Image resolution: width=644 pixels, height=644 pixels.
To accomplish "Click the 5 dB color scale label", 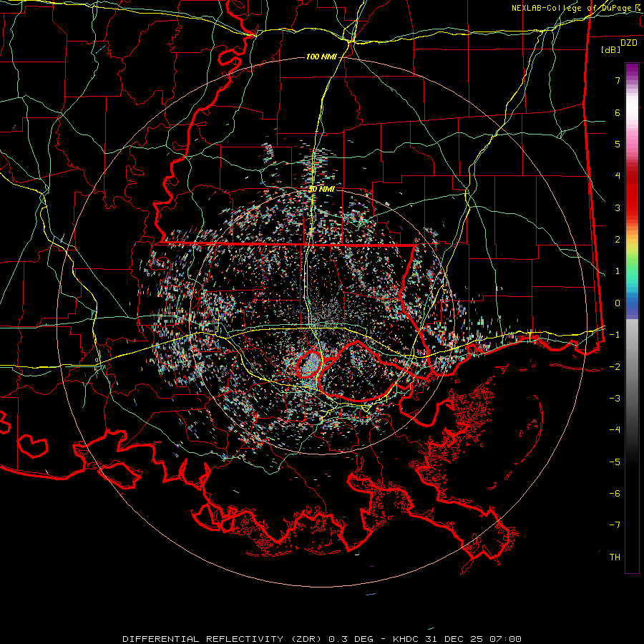I will pos(618,144).
